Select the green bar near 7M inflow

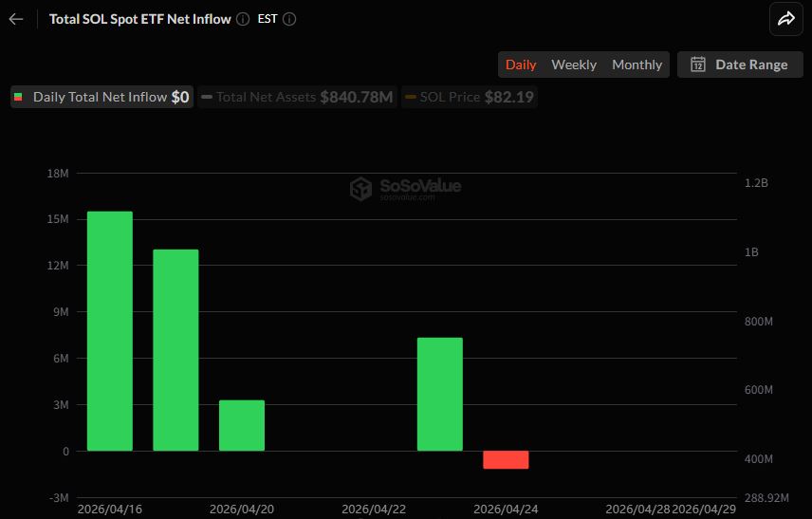[x=439, y=394]
